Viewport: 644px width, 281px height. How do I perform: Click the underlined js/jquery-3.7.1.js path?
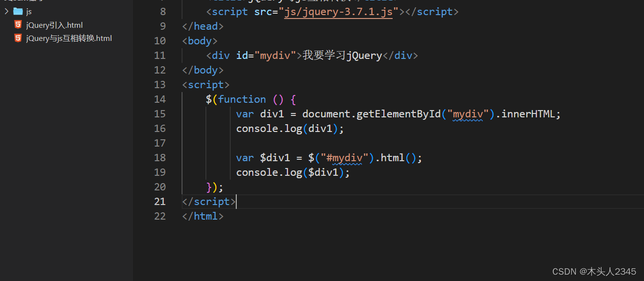point(338,11)
